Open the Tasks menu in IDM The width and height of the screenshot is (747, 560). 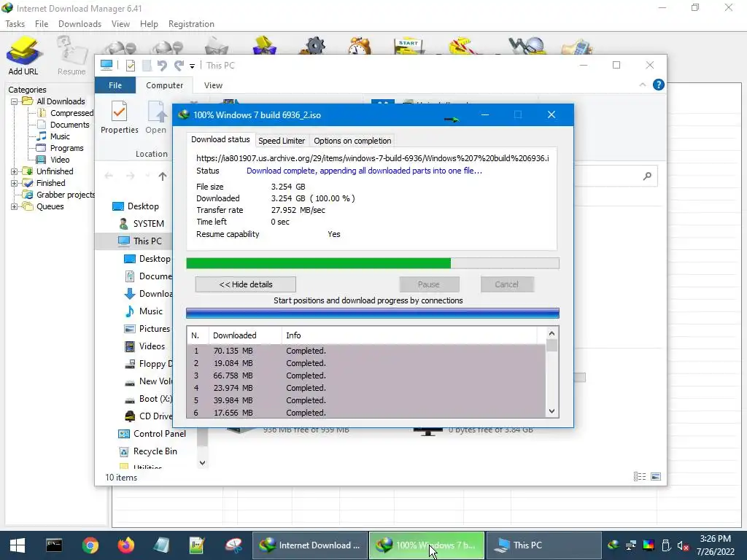pyautogui.click(x=15, y=24)
